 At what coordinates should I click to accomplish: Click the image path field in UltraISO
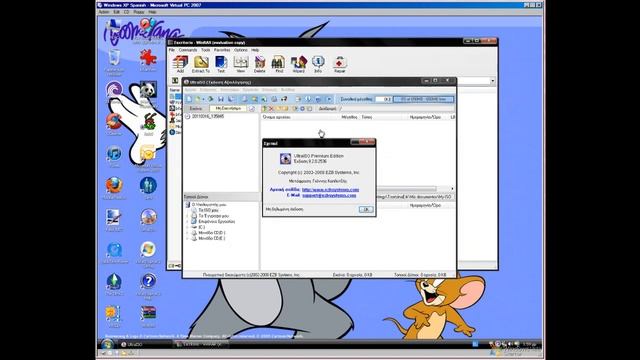click(x=396, y=109)
